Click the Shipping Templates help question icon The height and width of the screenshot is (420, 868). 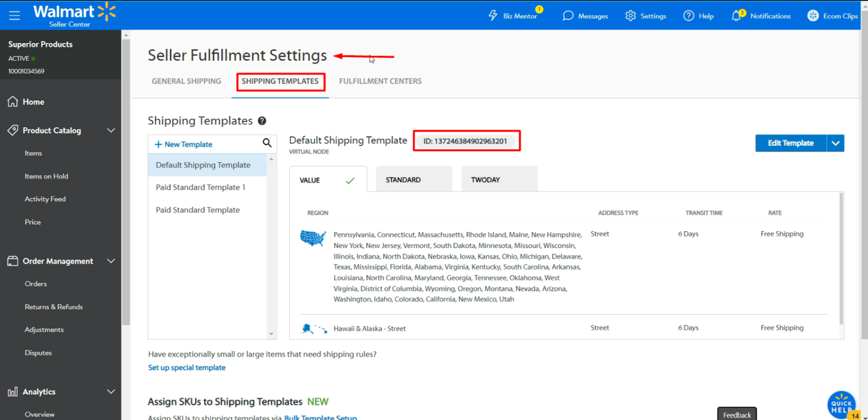pyautogui.click(x=262, y=121)
